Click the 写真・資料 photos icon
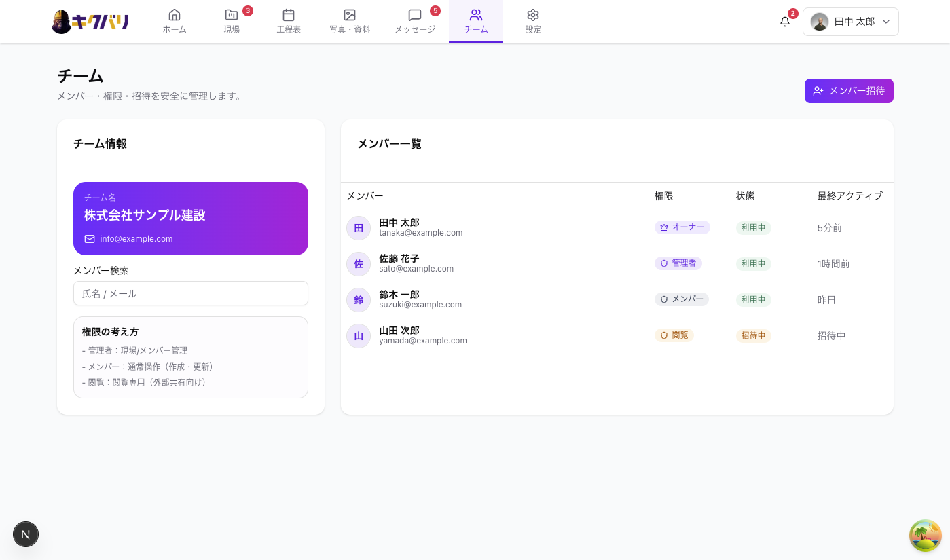Viewport: 950px width, 560px height. [349, 21]
